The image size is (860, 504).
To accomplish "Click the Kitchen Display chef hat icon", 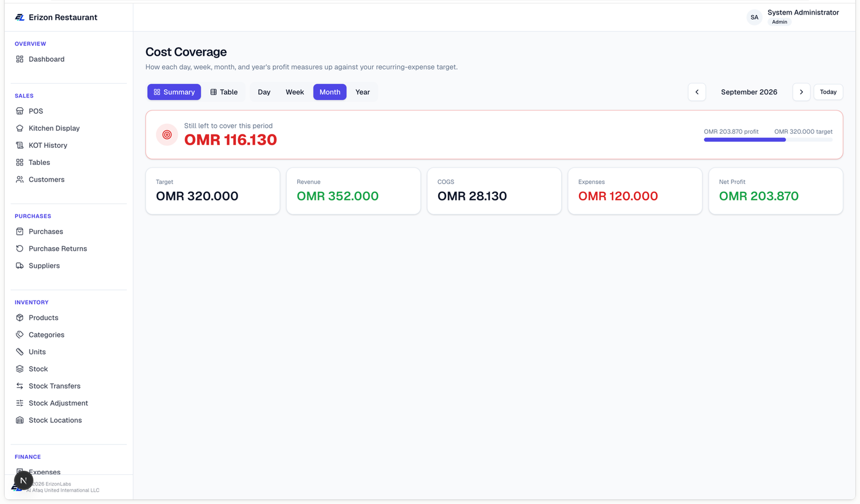I will click(20, 128).
